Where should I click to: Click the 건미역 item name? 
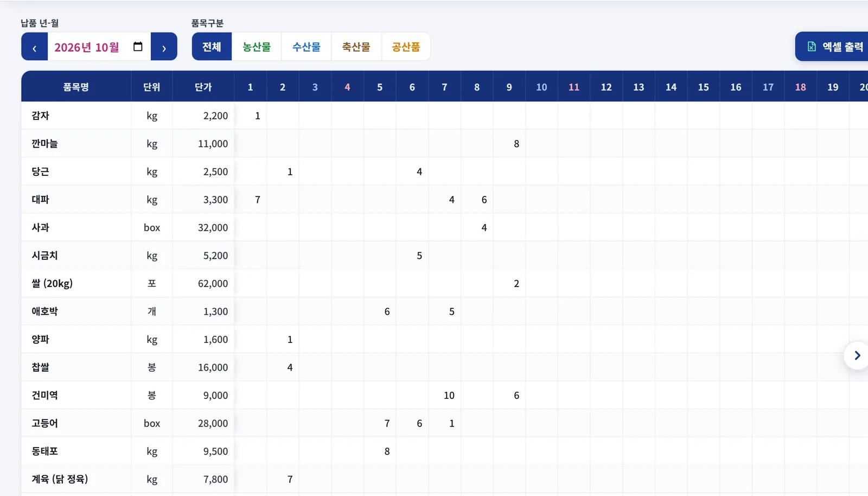[44, 395]
